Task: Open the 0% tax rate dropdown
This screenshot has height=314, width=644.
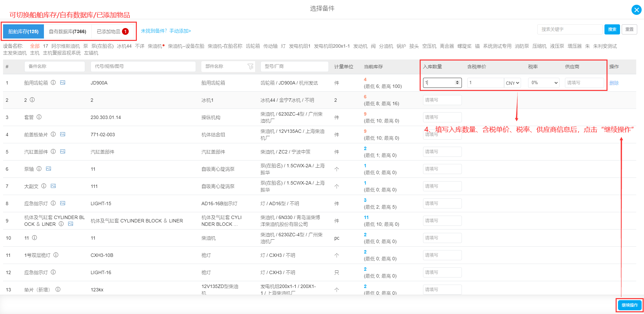Action: (544, 83)
